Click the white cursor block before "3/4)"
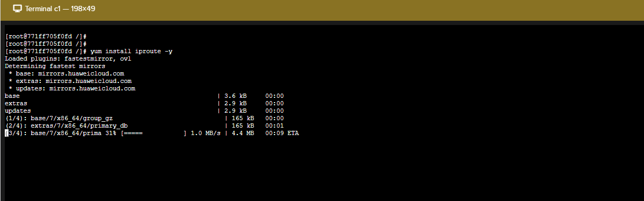 tap(6, 133)
